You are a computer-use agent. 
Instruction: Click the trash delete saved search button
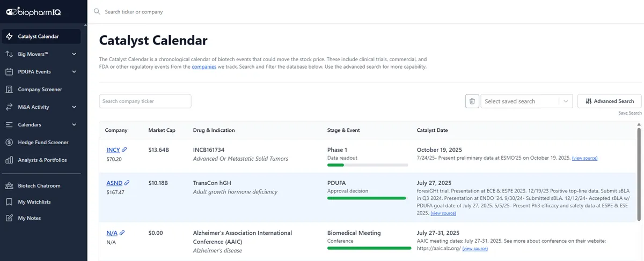coord(472,101)
